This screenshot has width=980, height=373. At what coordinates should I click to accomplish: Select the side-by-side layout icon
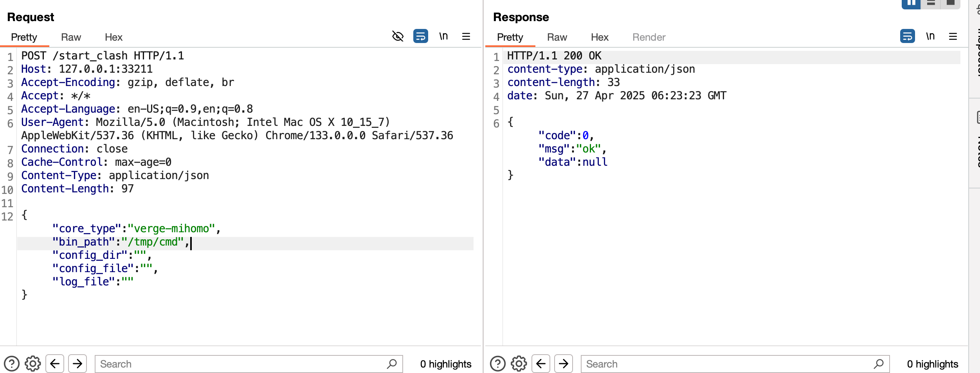point(911,3)
